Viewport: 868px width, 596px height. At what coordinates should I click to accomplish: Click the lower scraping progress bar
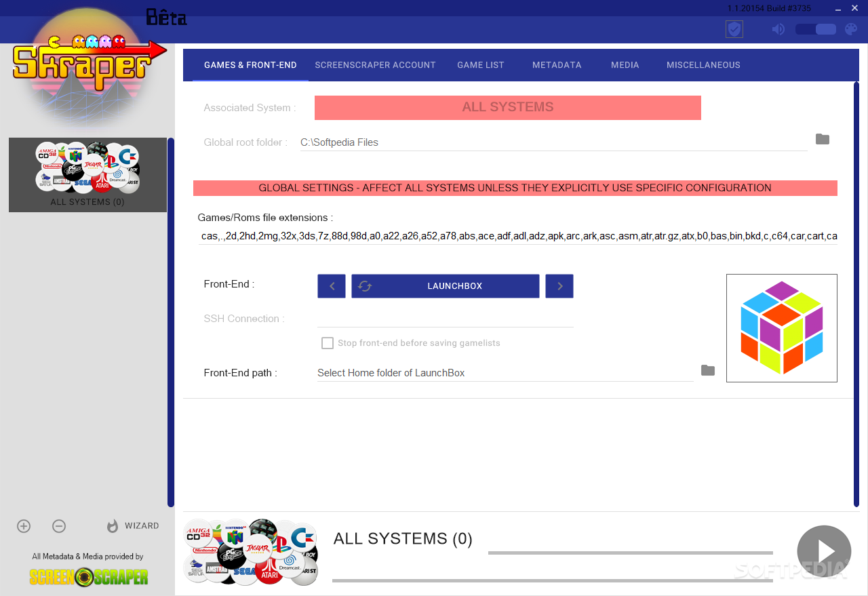pyautogui.click(x=553, y=580)
